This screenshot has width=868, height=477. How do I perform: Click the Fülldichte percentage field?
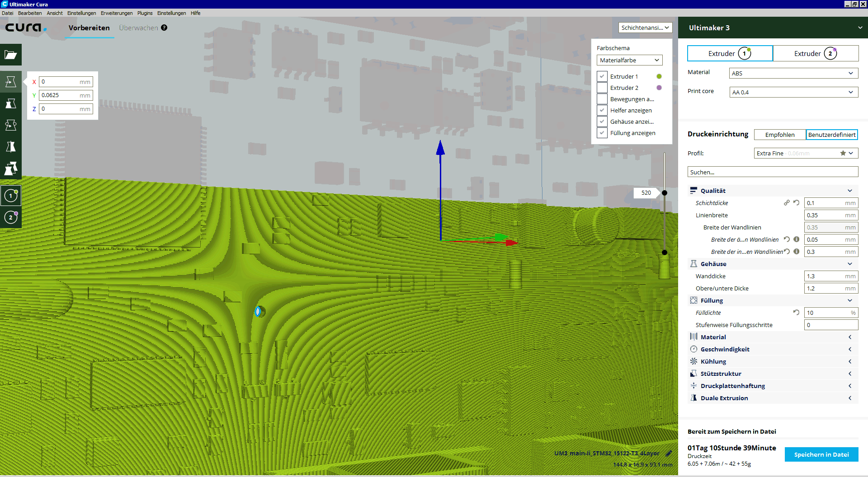click(831, 313)
